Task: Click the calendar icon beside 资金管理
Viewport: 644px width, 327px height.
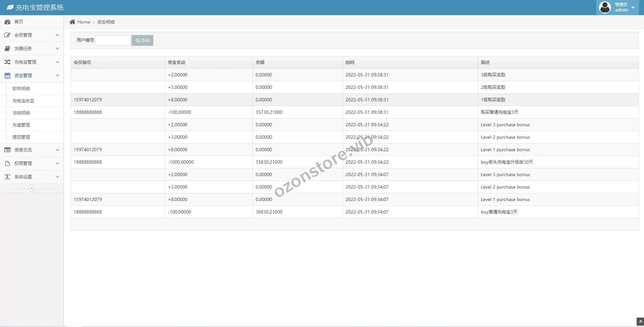Action: 7,75
